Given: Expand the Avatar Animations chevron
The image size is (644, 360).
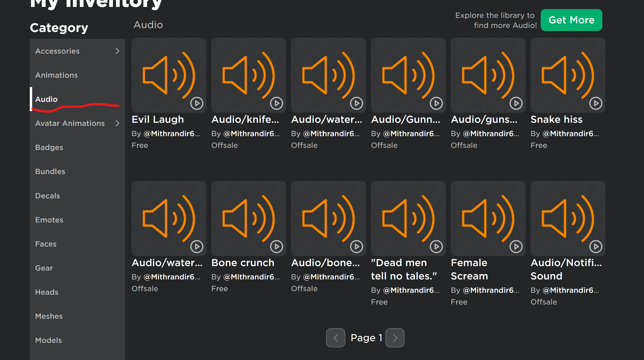Looking at the screenshot, I should point(117,123).
